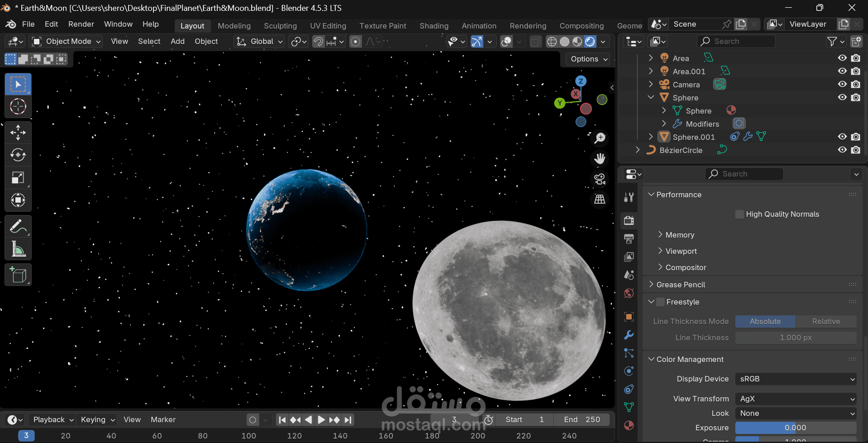This screenshot has width=868, height=443.
Task: Choose the Move tool
Action: tap(18, 133)
